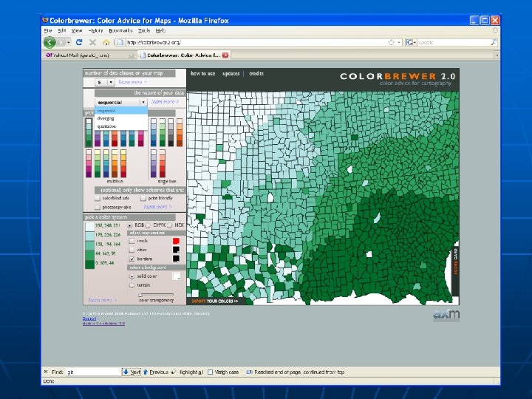Pick the single hue gray scheme
This screenshot has width=532, height=399.
[171, 132]
